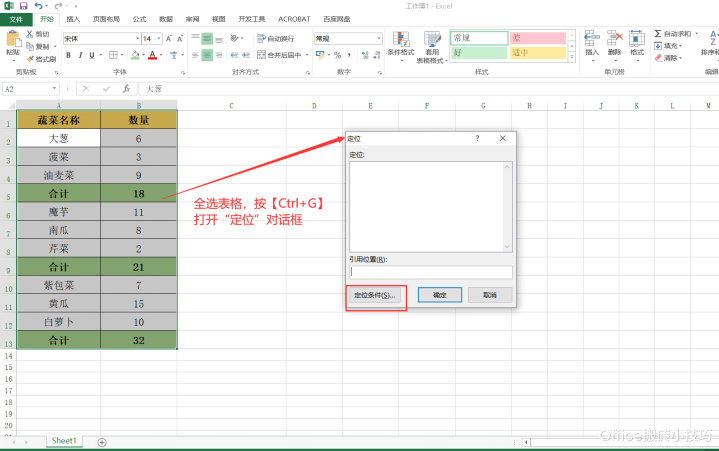719x451 pixels.
Task: Increase decimal places
Action: 365,55
